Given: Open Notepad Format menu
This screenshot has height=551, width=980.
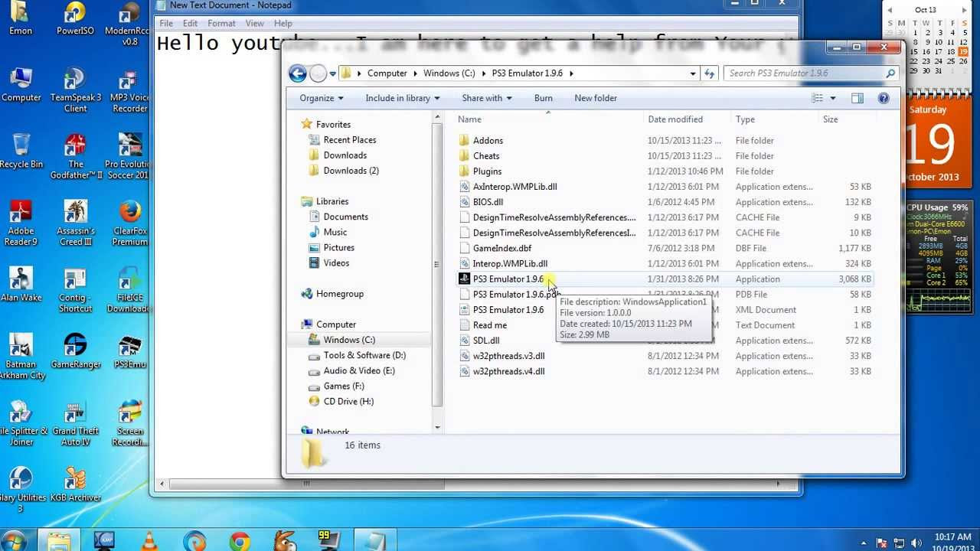Looking at the screenshot, I should pos(221,24).
